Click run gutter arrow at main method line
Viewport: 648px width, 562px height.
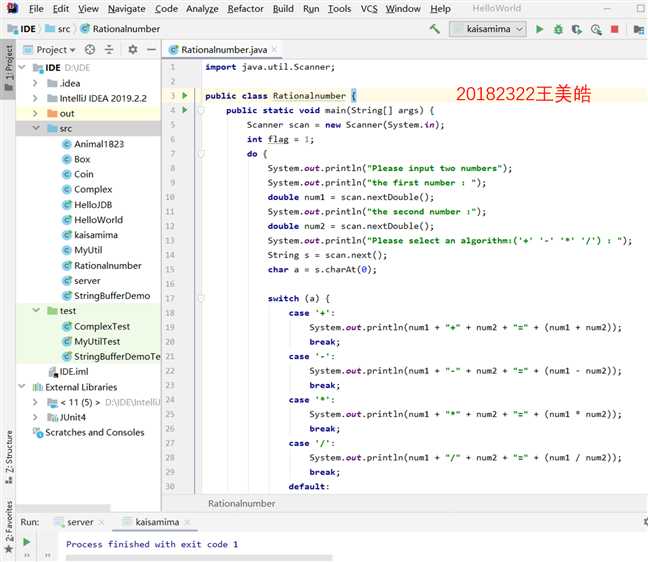pos(185,110)
